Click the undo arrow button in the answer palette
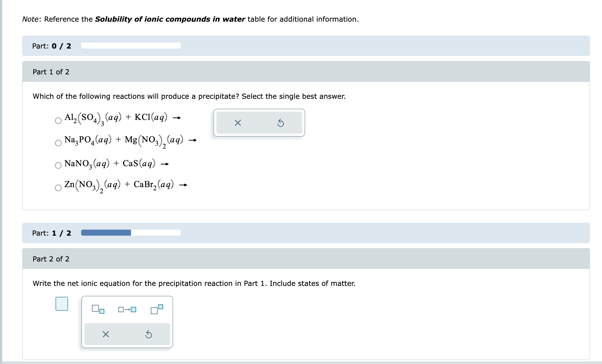Image resolution: width=602 pixels, height=364 pixels. (x=149, y=334)
